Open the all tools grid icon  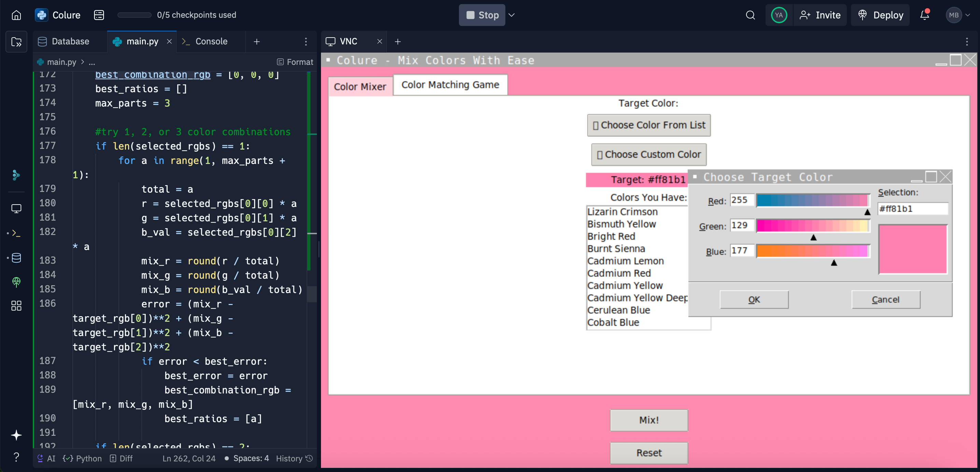(16, 306)
